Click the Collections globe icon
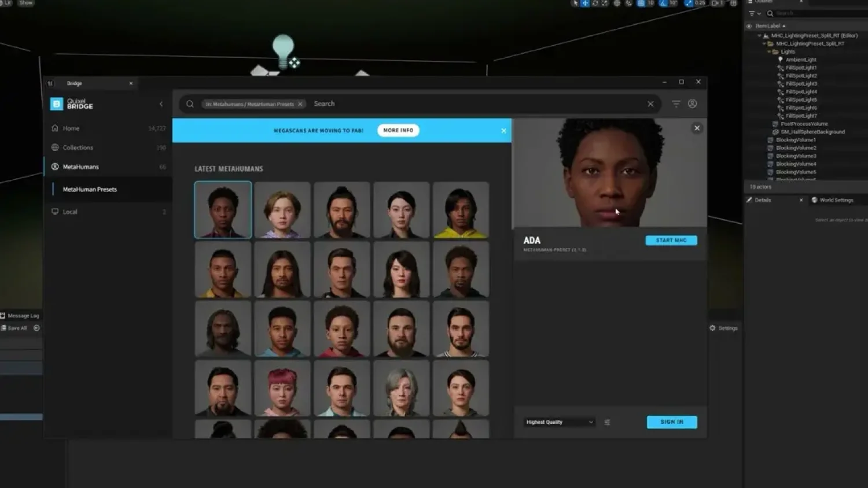This screenshot has height=488, width=868. [55, 147]
